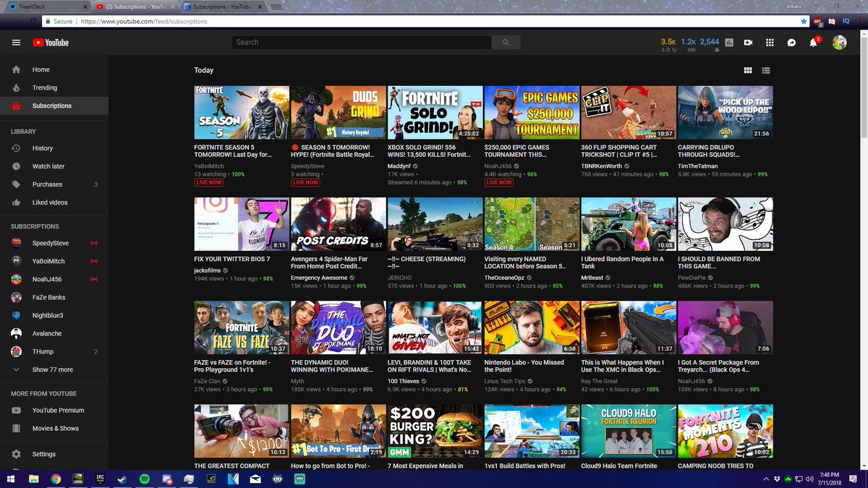The height and width of the screenshot is (488, 868).
Task: Open 'I Ubered Random People In A Tank'
Action: tap(623, 262)
